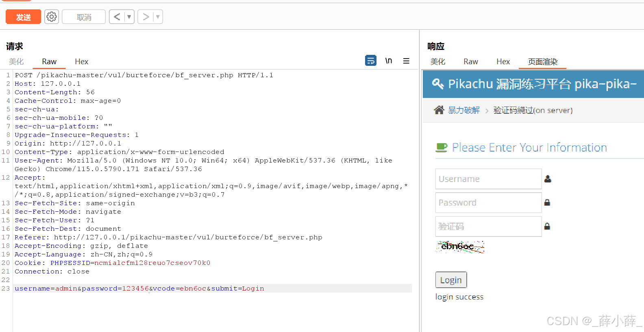644x332 pixels.
Task: Switch request view to 美化 tab
Action: pos(16,61)
